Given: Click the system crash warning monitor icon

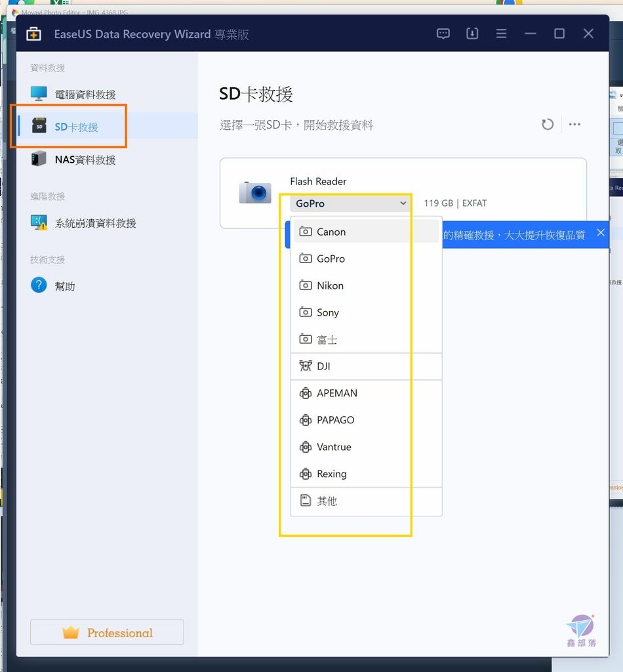Looking at the screenshot, I should tap(39, 222).
